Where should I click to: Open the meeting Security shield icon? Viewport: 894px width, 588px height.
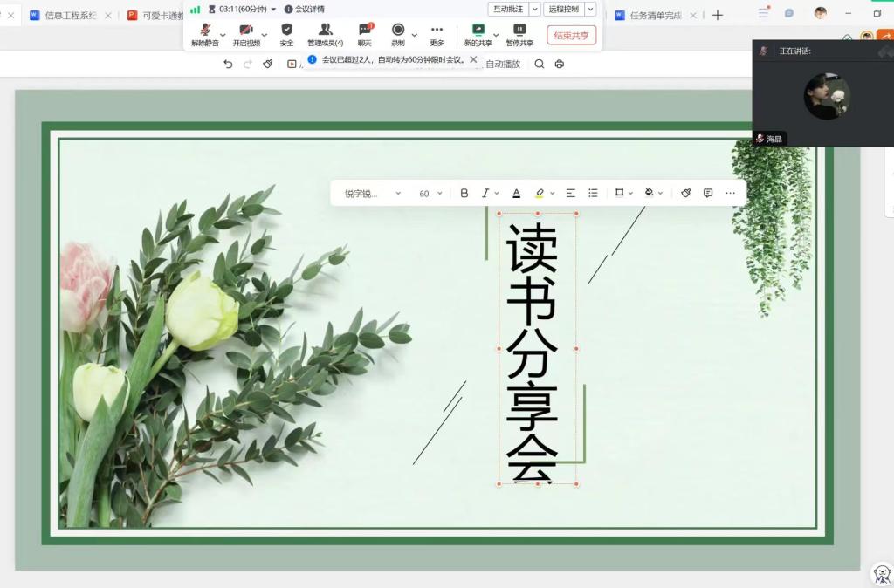pyautogui.click(x=286, y=34)
